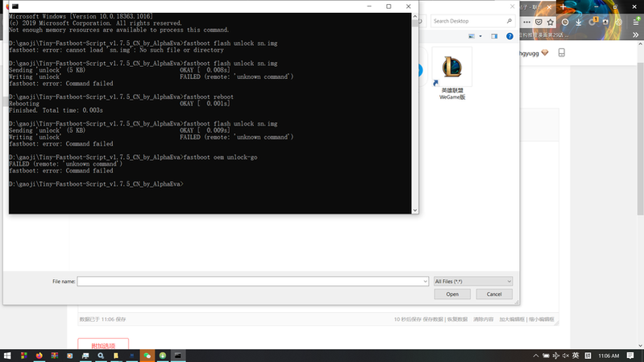Click the File name input field
644x362 pixels.
pyautogui.click(x=248, y=281)
